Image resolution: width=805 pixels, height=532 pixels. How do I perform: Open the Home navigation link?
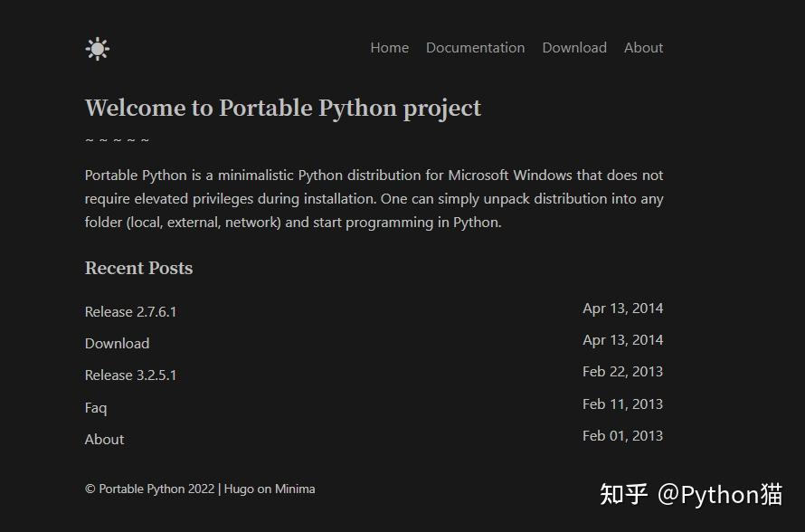point(389,48)
